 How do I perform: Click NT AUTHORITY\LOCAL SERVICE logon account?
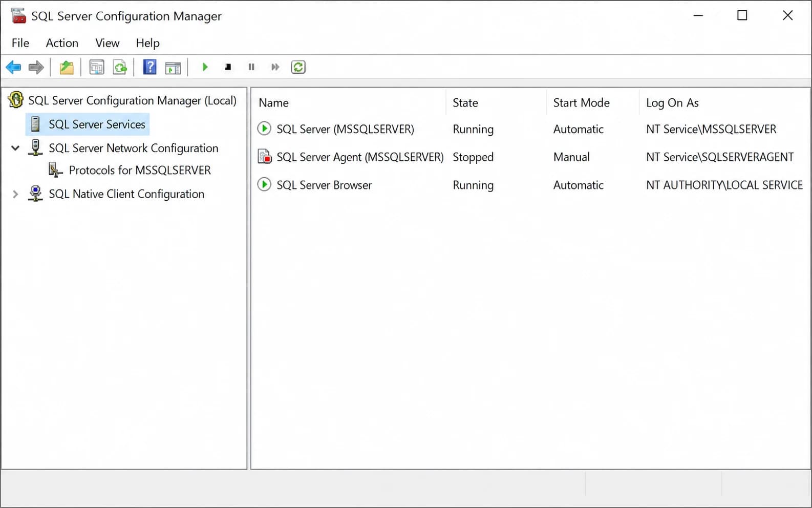click(724, 185)
